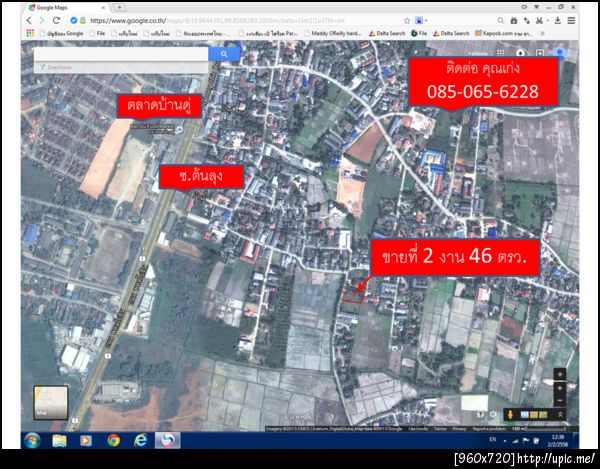Select the Google Maps browser tab

click(68, 7)
